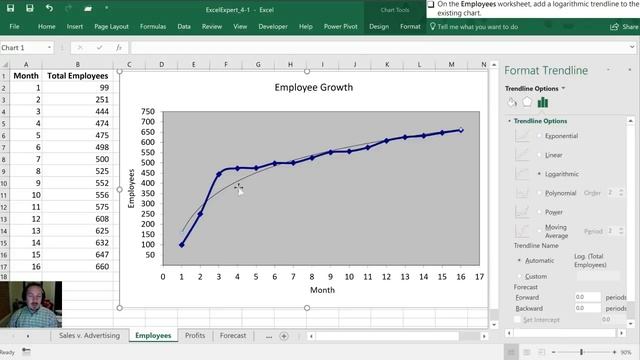The height and width of the screenshot is (360, 640).
Task: Click the worksheet horizontal scrollbar track
Action: (x=397, y=336)
